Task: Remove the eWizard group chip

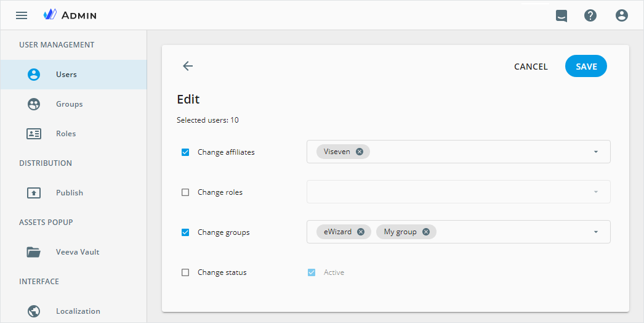Action: click(x=361, y=232)
